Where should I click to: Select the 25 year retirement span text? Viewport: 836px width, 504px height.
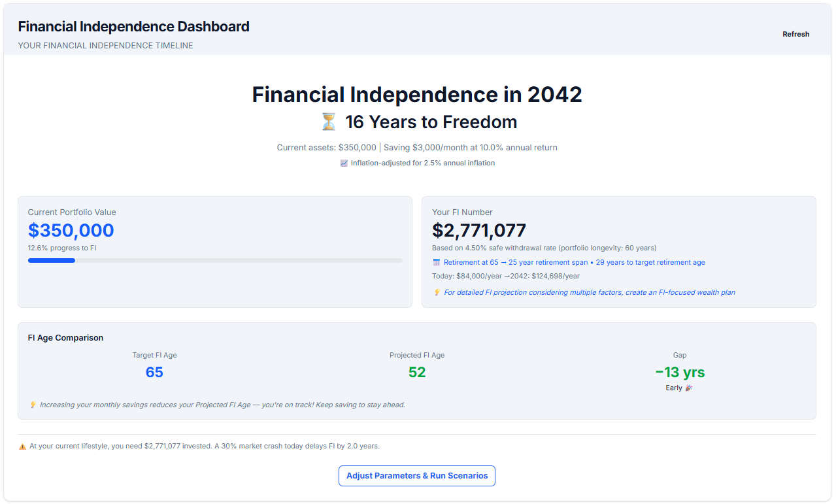pyautogui.click(x=547, y=262)
